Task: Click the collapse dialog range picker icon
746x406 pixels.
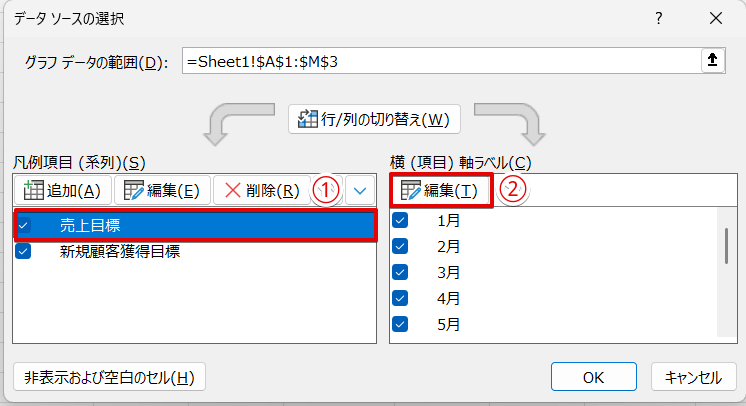Action: coord(711,61)
